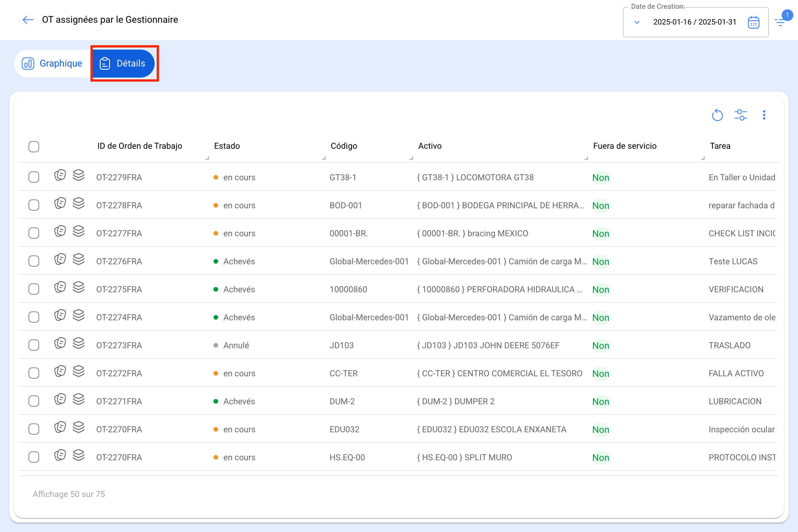
Task: Sort by ID de Orden de Trabajo column
Action: [x=140, y=146]
